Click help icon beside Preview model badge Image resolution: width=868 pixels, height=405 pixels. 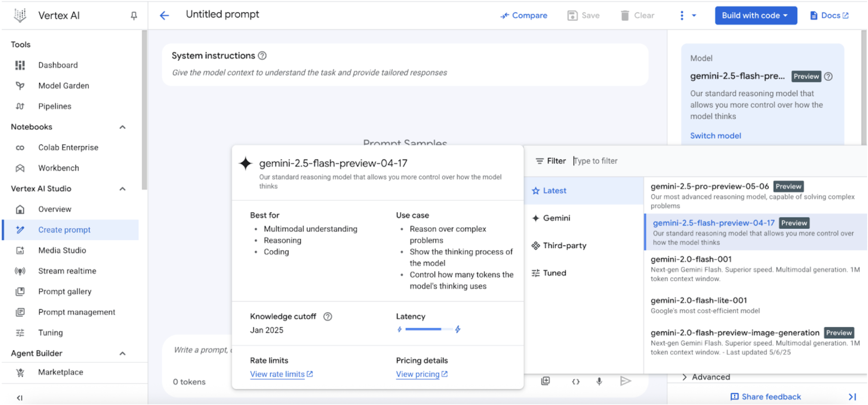click(828, 76)
